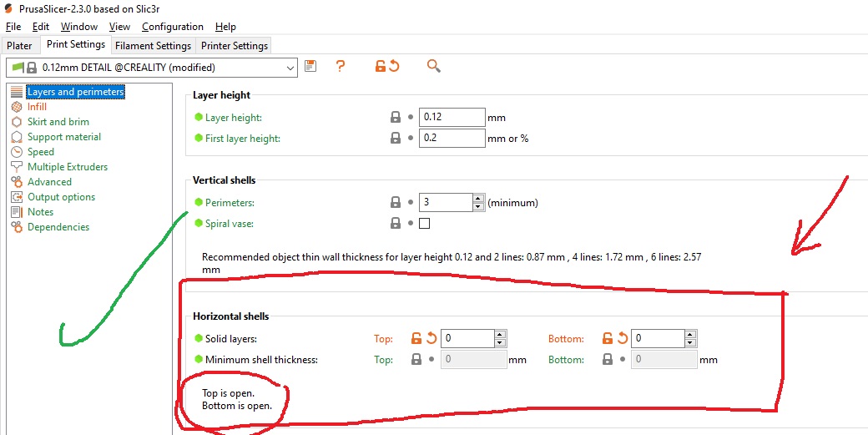Click the Multiple Extruders funnel icon
The image size is (868, 435).
tap(18, 167)
